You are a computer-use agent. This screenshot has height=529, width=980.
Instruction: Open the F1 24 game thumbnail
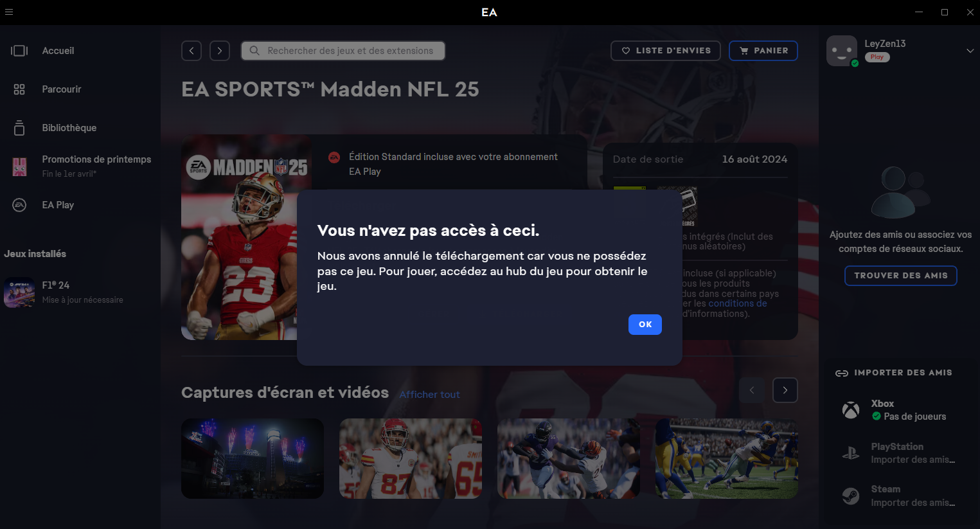(19, 292)
